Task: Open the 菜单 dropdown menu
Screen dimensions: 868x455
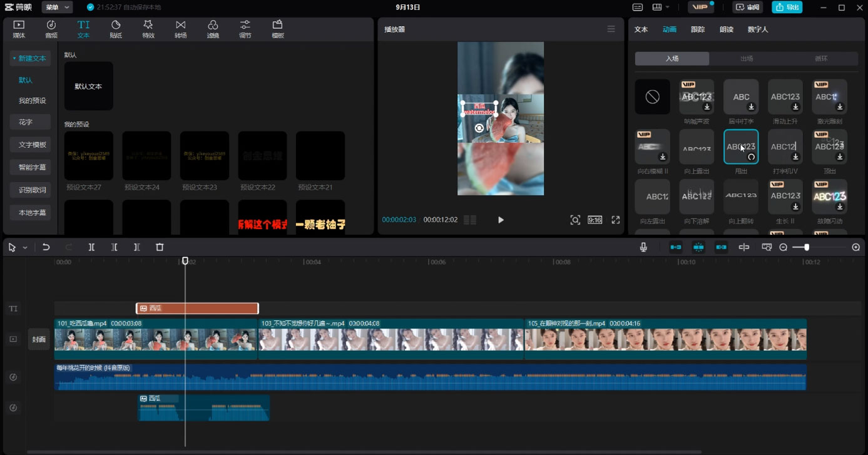Action: pos(57,8)
